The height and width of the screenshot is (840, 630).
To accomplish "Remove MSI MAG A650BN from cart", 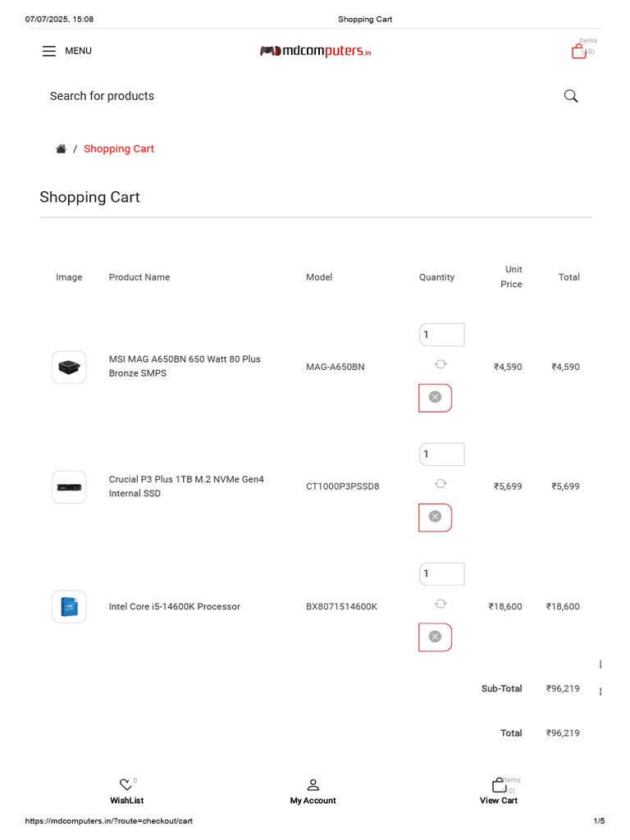I will [x=435, y=398].
